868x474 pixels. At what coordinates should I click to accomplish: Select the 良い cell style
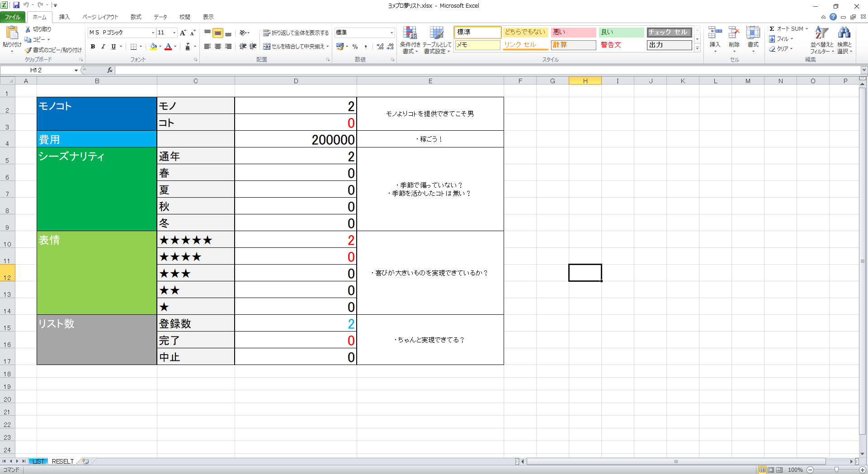pyautogui.click(x=622, y=32)
